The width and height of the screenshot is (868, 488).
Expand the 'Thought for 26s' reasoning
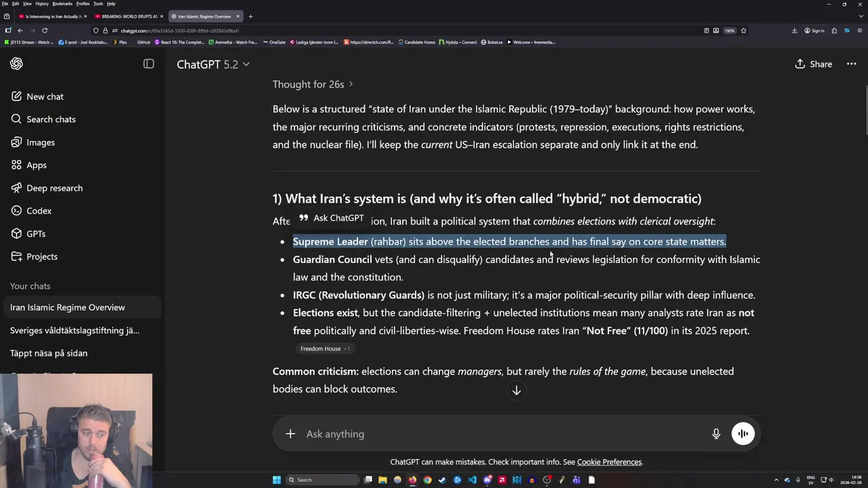click(x=313, y=84)
